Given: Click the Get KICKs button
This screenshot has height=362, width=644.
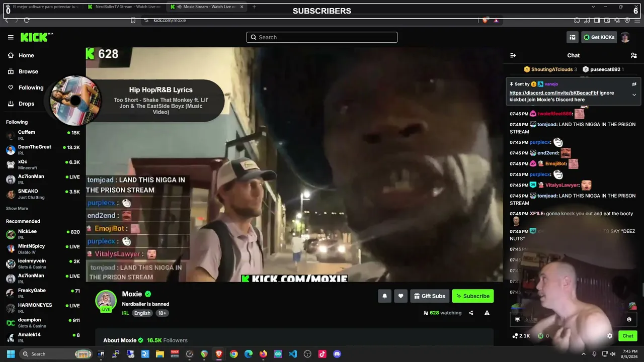Looking at the screenshot, I should (x=599, y=37).
